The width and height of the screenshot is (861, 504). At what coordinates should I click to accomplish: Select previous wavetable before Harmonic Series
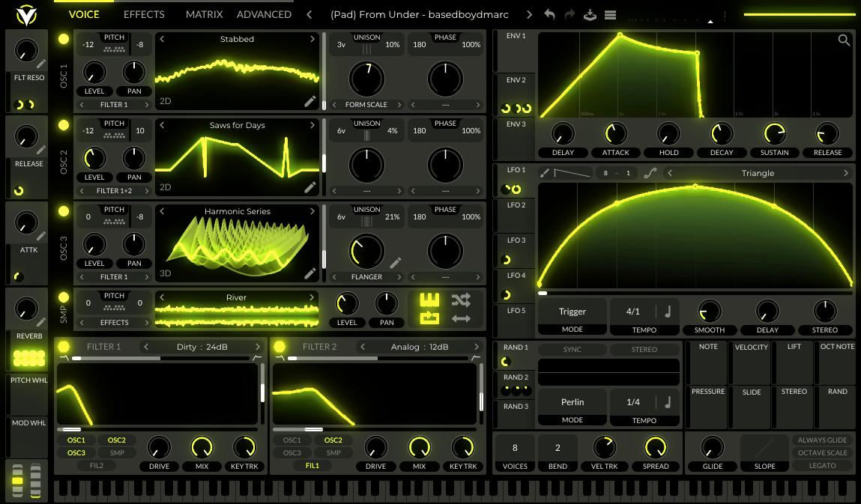coord(162,211)
